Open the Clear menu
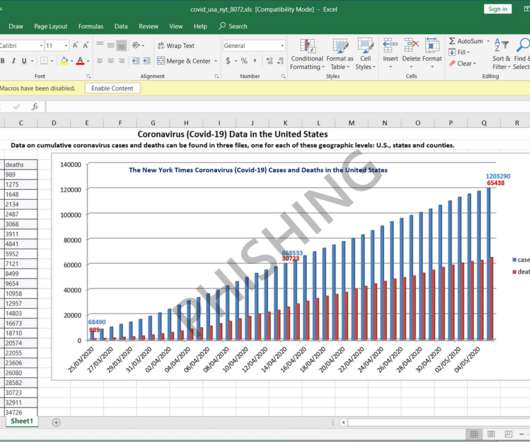The image size is (530, 442). click(462, 63)
